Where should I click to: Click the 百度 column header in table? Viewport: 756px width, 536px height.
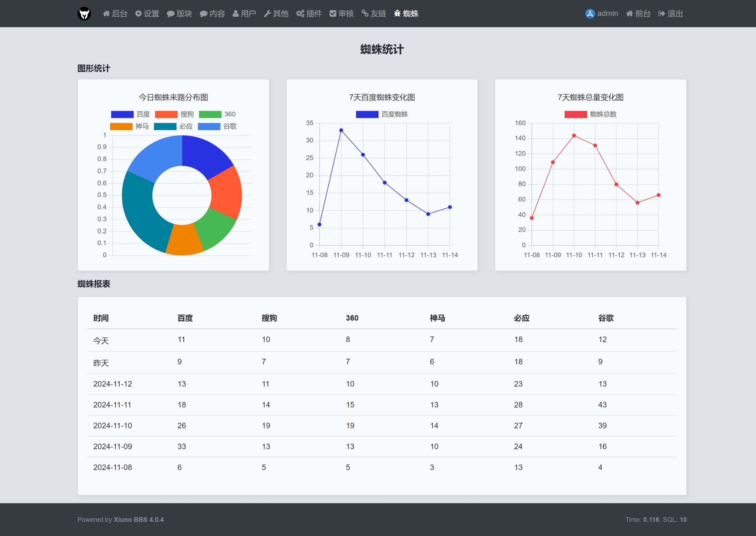[x=185, y=318]
